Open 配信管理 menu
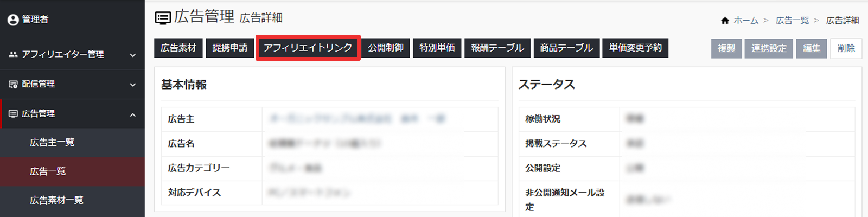 pos(72,84)
